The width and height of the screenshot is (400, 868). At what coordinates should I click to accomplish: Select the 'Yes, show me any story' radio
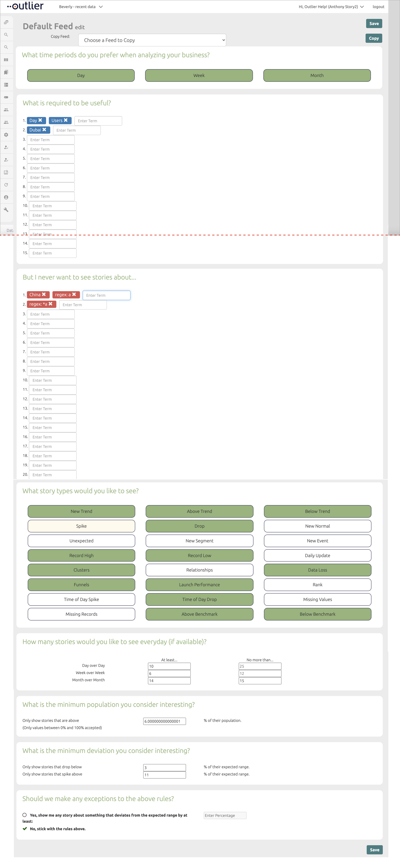25,815
